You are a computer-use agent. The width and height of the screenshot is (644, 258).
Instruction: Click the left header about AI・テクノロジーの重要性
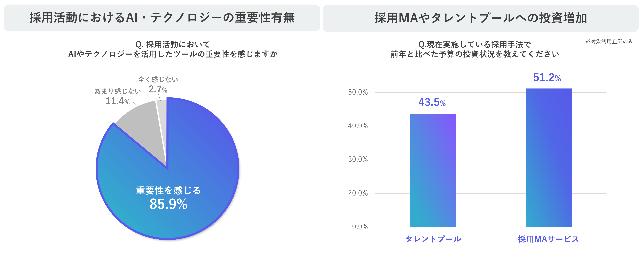click(x=162, y=18)
